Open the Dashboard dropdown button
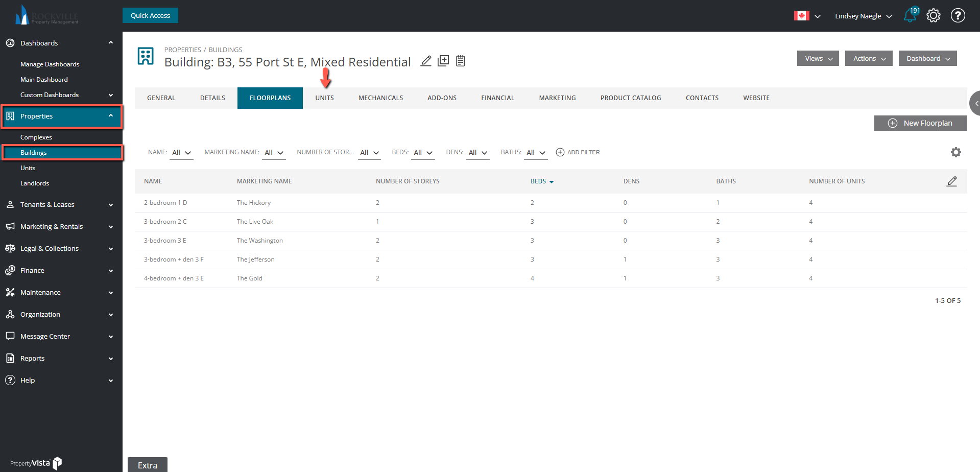 tap(927, 58)
